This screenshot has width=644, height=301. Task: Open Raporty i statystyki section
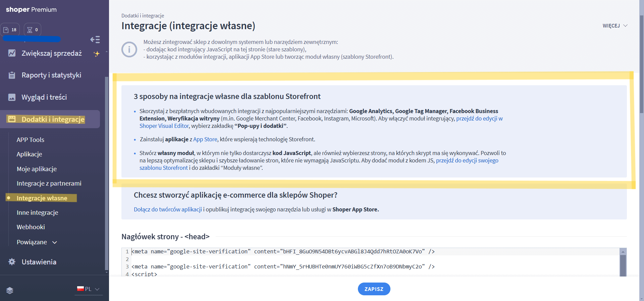click(x=51, y=75)
